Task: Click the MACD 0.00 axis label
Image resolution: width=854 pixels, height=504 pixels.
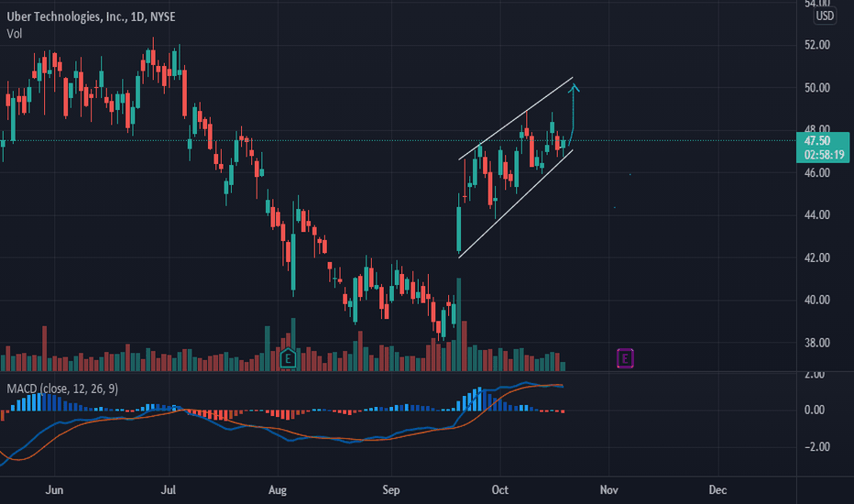Action: click(x=815, y=410)
